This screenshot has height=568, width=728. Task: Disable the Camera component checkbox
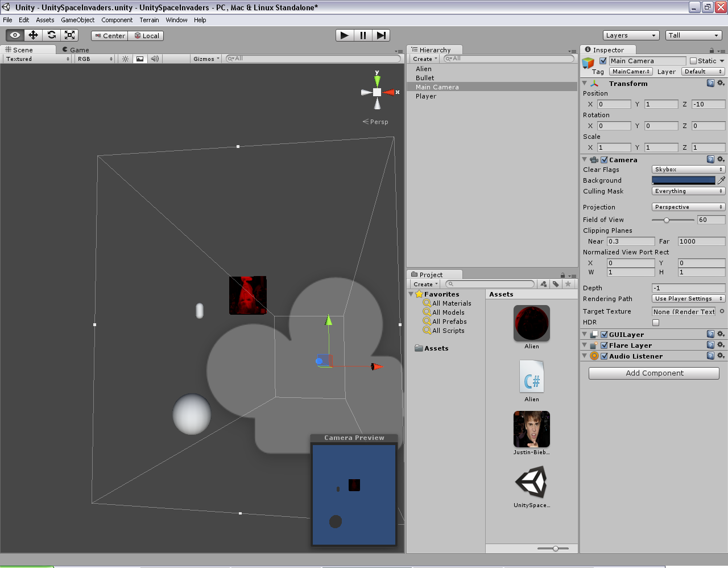(605, 160)
